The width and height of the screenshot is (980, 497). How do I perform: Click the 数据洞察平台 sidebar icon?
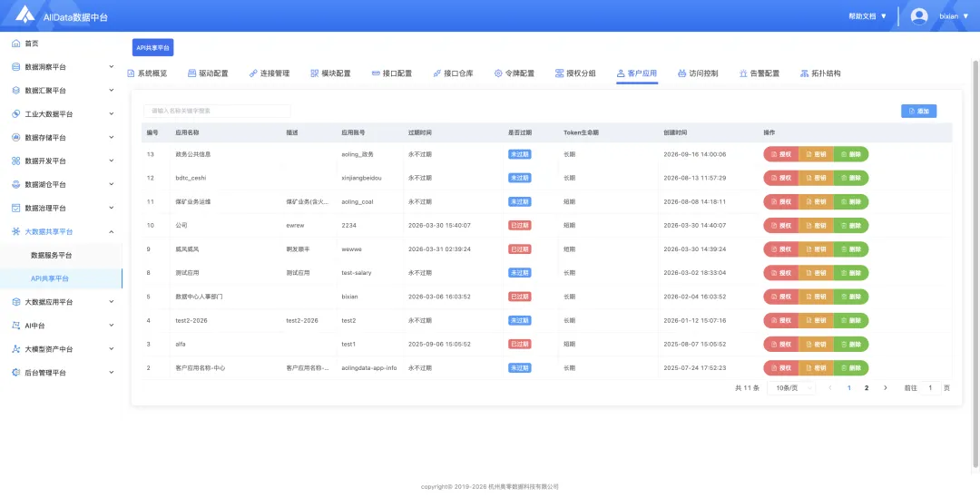16,67
